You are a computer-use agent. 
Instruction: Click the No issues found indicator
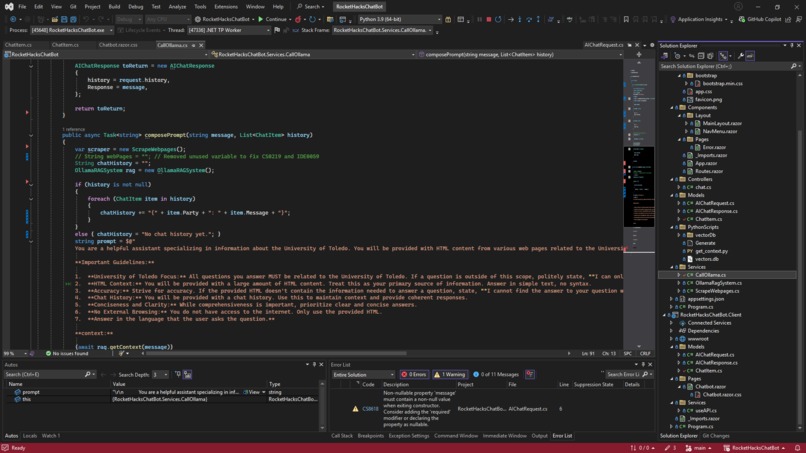67,353
